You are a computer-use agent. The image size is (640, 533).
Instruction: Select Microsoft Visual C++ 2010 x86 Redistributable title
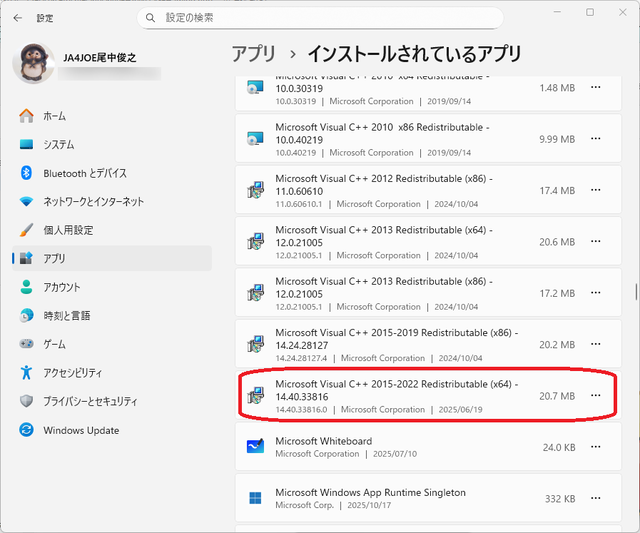[382, 133]
